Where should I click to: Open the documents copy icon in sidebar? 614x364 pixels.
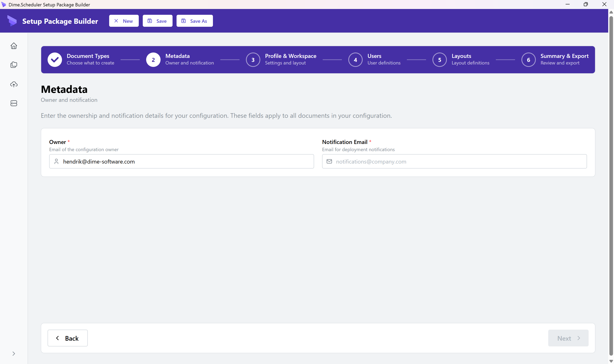pyautogui.click(x=14, y=65)
